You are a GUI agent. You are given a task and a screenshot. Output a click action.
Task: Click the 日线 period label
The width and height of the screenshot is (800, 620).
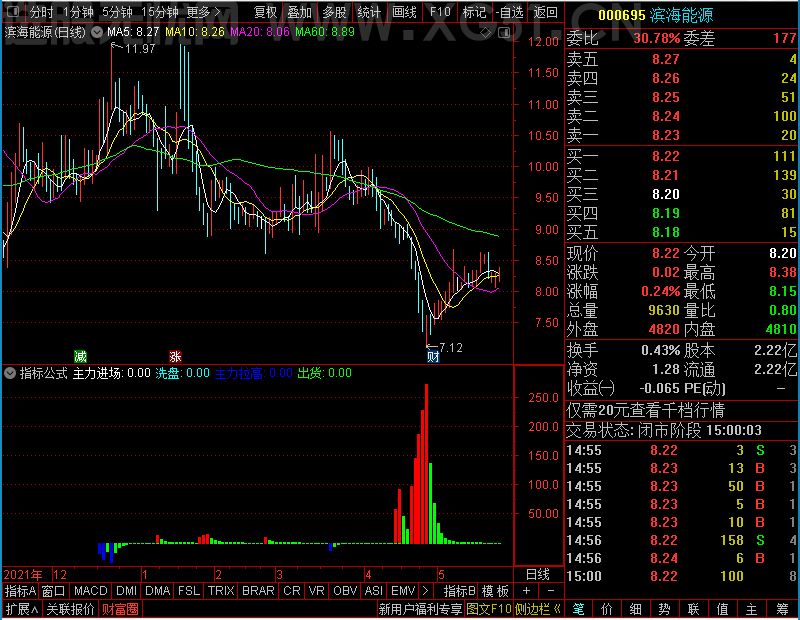[x=538, y=575]
